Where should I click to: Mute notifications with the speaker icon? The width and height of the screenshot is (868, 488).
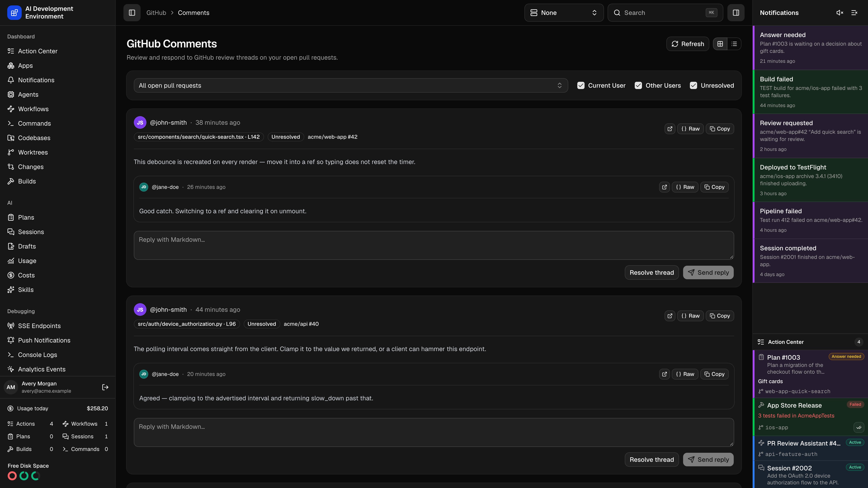pos(840,13)
